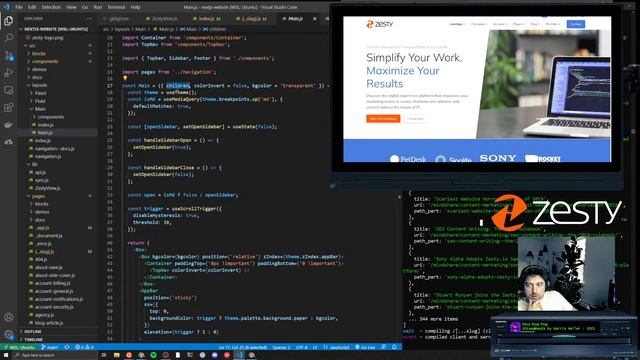
Task: Click the notifications bell in status bar
Action: click(x=394, y=347)
